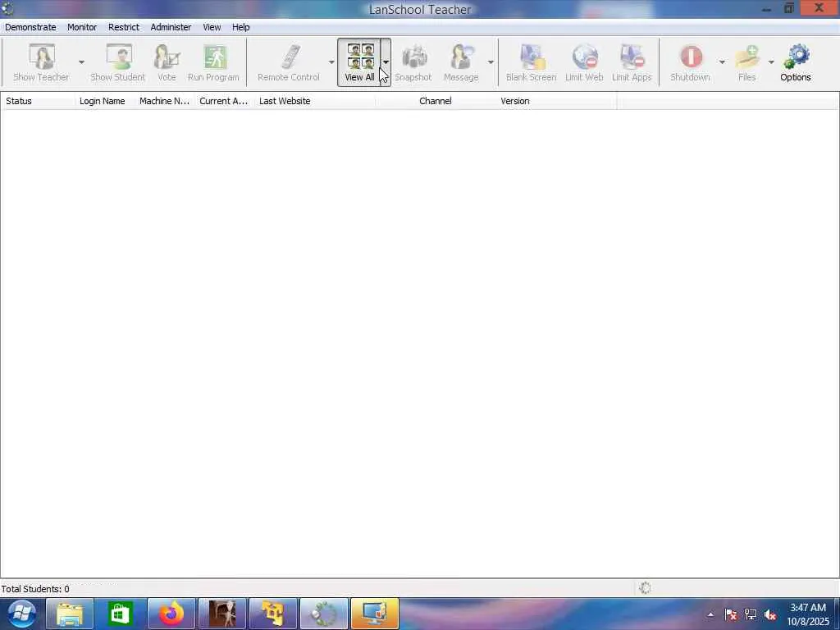Show hidden system tray icons
The height and width of the screenshot is (630, 840).
click(710, 614)
